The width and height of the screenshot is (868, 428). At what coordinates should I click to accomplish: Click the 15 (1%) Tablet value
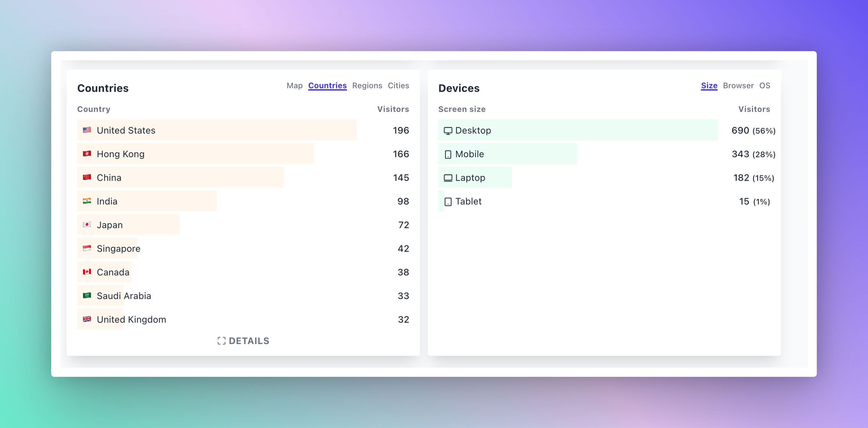[x=755, y=201]
